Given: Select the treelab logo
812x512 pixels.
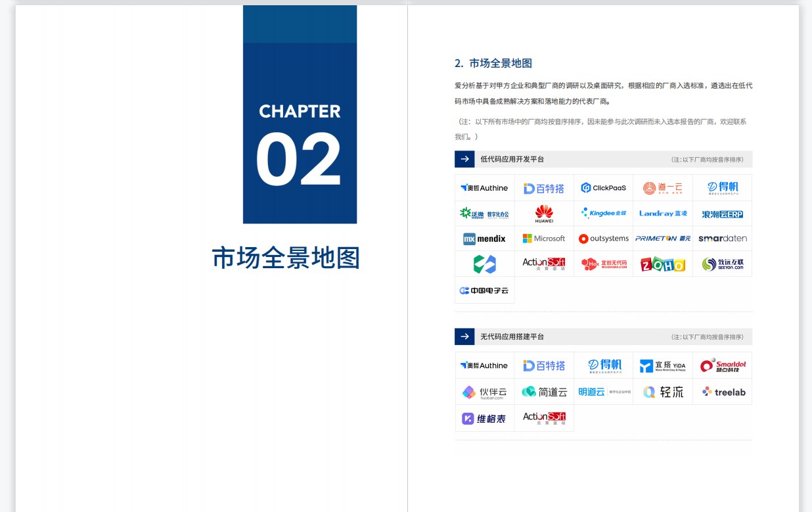Looking at the screenshot, I should point(723,392).
